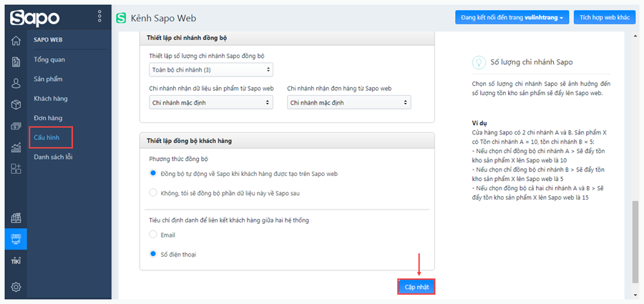Choose Email as customer identifier

pos(153,235)
